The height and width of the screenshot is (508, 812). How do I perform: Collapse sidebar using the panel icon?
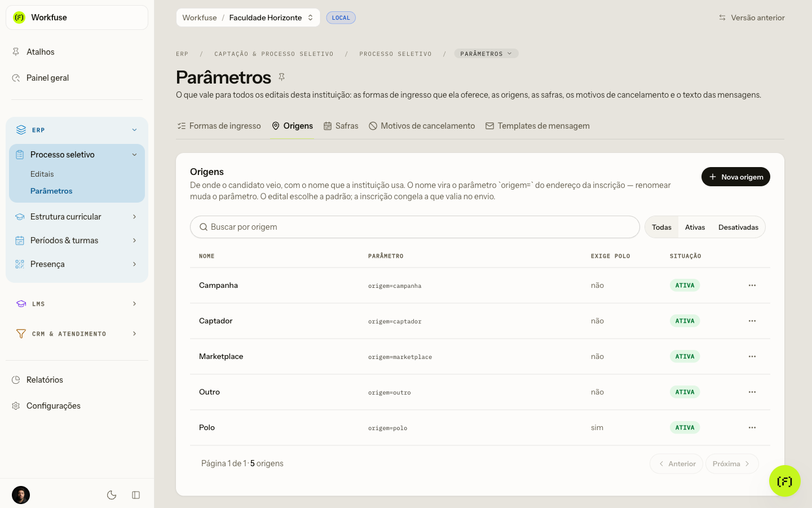coord(136,495)
